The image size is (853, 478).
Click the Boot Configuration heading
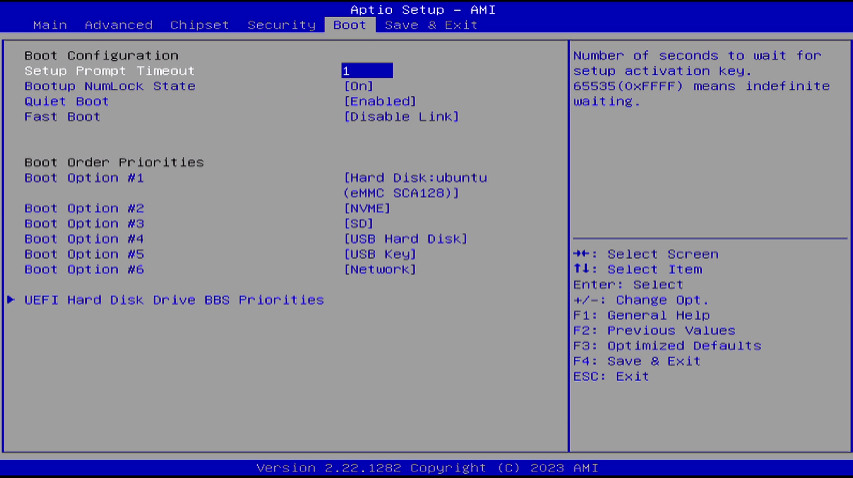[x=101, y=55]
